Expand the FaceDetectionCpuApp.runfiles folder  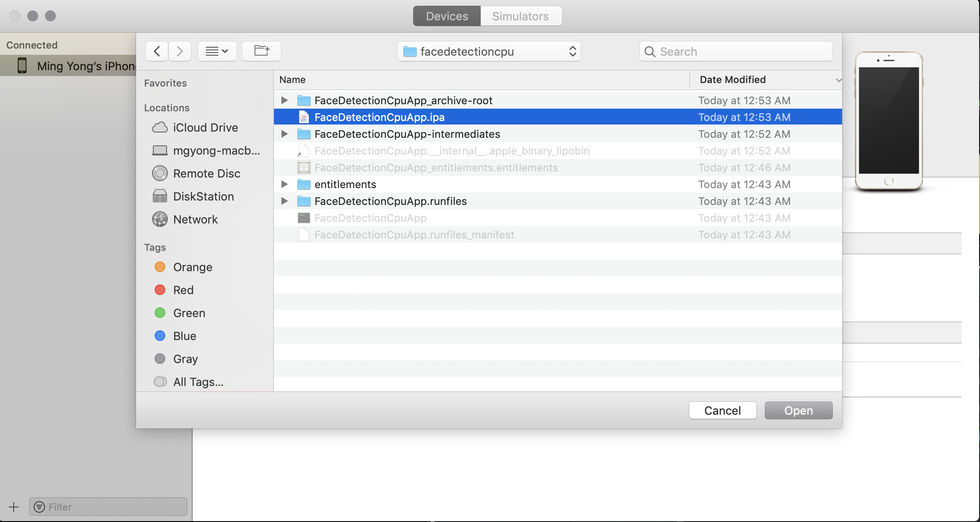click(x=285, y=201)
